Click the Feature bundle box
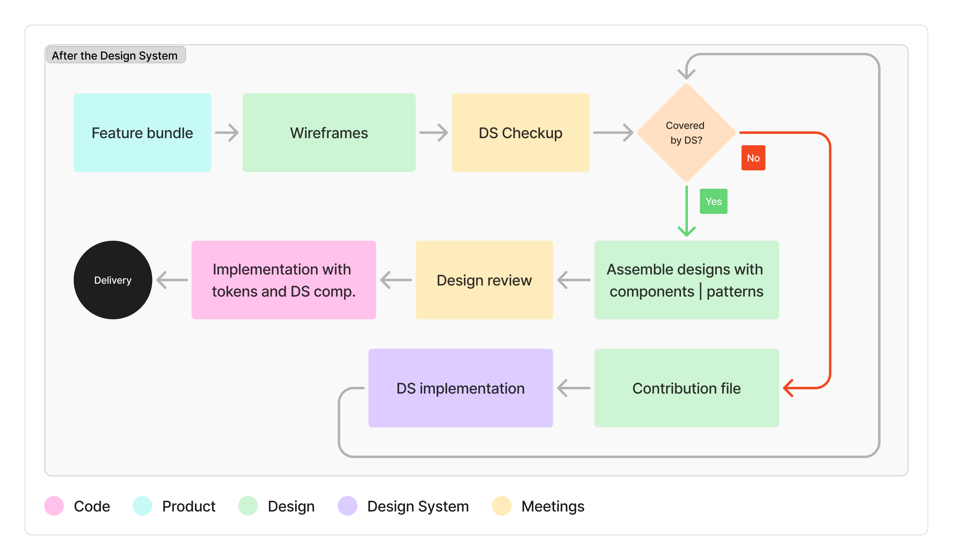953x560 pixels. (x=142, y=133)
